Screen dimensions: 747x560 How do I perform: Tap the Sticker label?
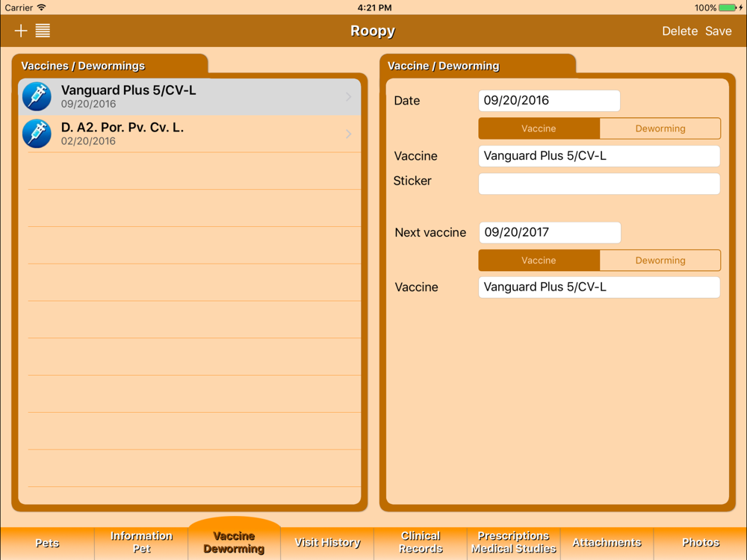click(412, 181)
